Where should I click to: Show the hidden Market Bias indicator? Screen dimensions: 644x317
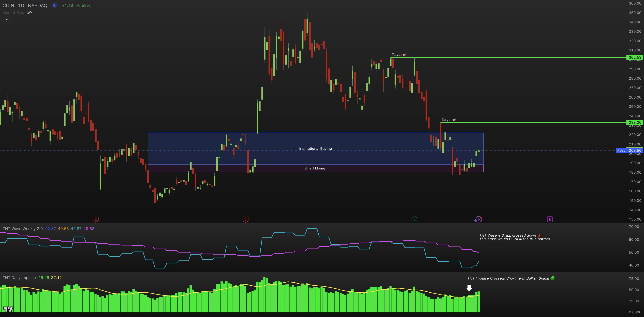click(29, 12)
